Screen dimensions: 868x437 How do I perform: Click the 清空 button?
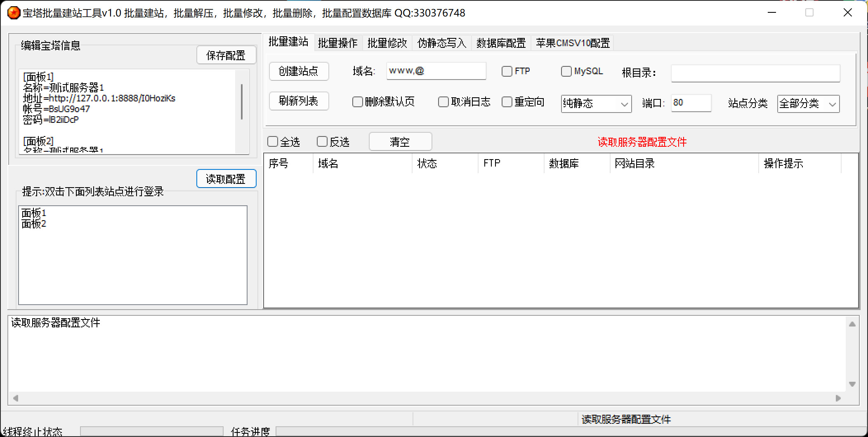pyautogui.click(x=400, y=142)
